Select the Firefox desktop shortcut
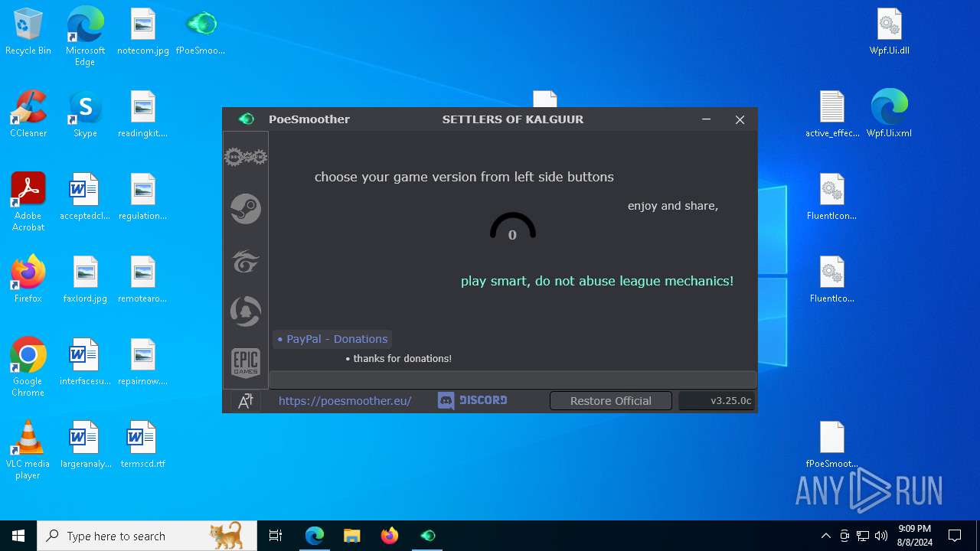Screen dimensions: 980x551 click(28, 279)
